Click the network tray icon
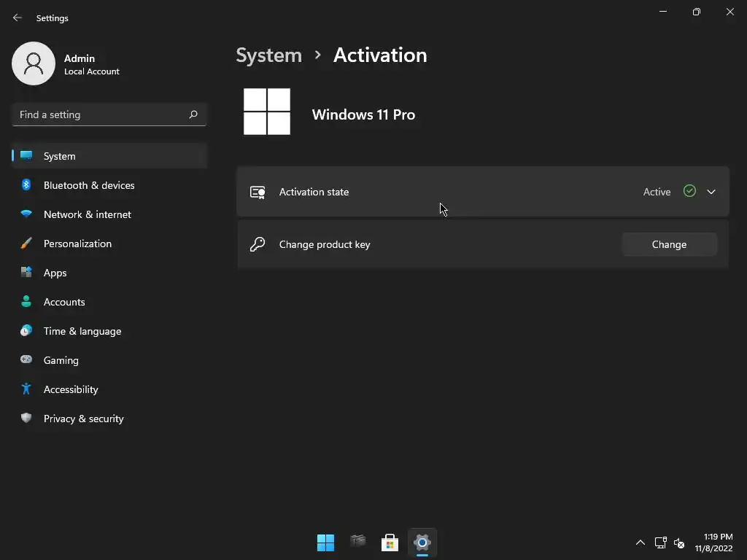Screen dimensions: 747x560 660,542
